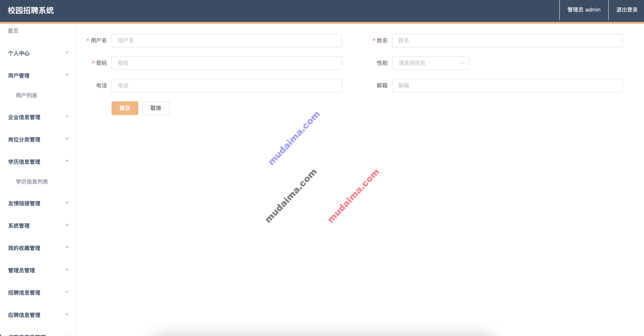Focus the 电话 input field
The width and height of the screenshot is (644, 336).
tap(226, 86)
